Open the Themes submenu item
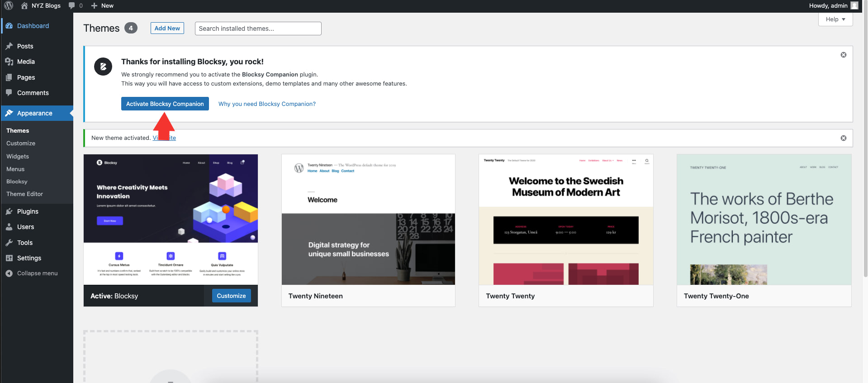This screenshot has height=383, width=868. [x=18, y=130]
